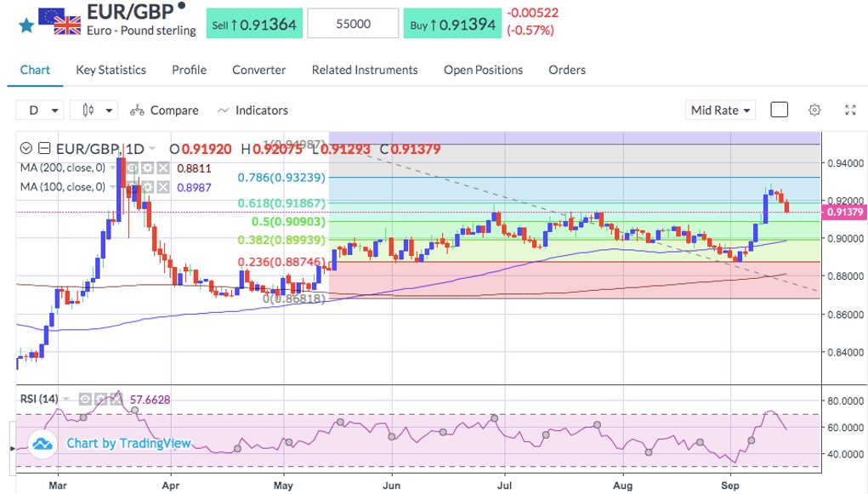This screenshot has height=494, width=868.
Task: Open the Chart by TradingView link
Action: pyautogui.click(x=128, y=443)
